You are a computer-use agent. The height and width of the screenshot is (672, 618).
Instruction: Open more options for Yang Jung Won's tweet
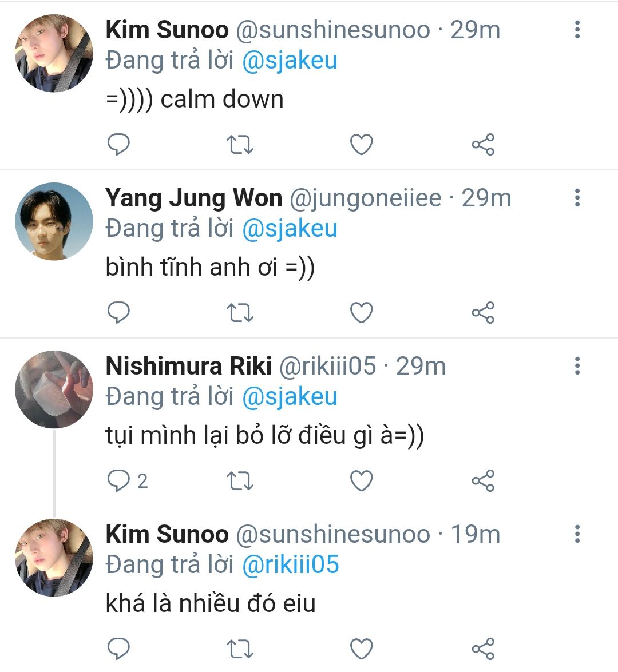[577, 198]
